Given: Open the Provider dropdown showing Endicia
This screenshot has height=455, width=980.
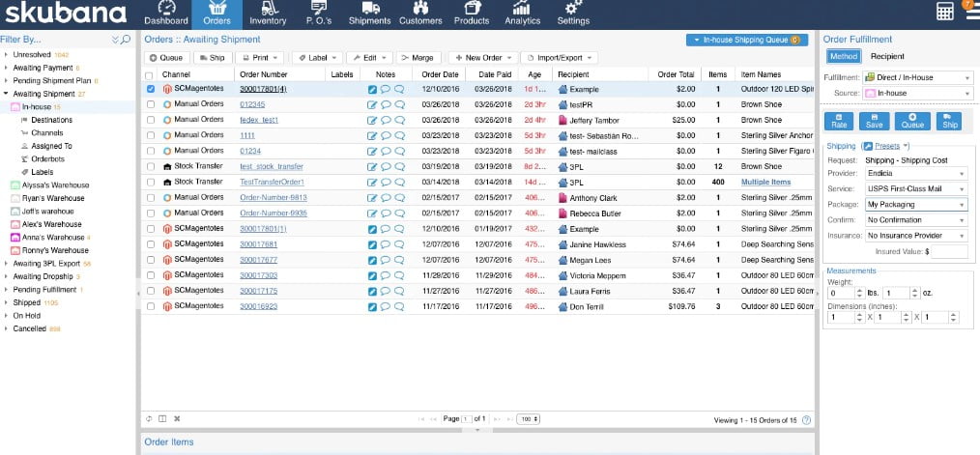Looking at the screenshot, I should (916, 173).
